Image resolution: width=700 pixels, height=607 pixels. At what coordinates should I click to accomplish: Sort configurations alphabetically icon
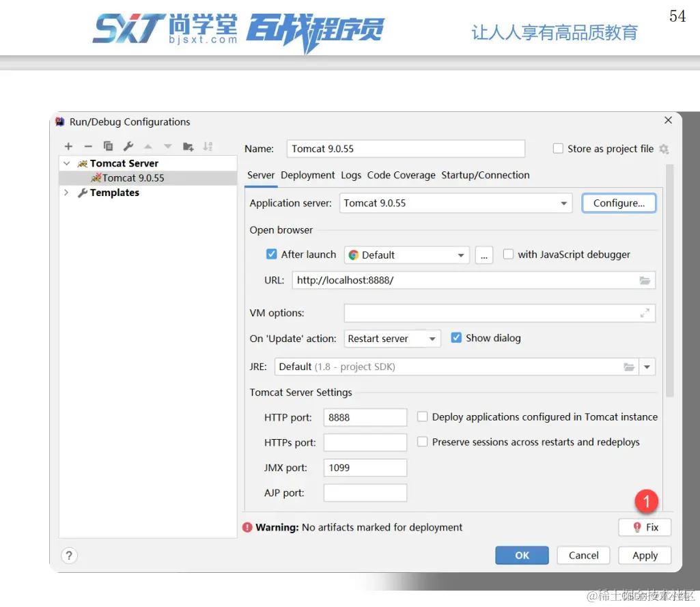coord(208,146)
